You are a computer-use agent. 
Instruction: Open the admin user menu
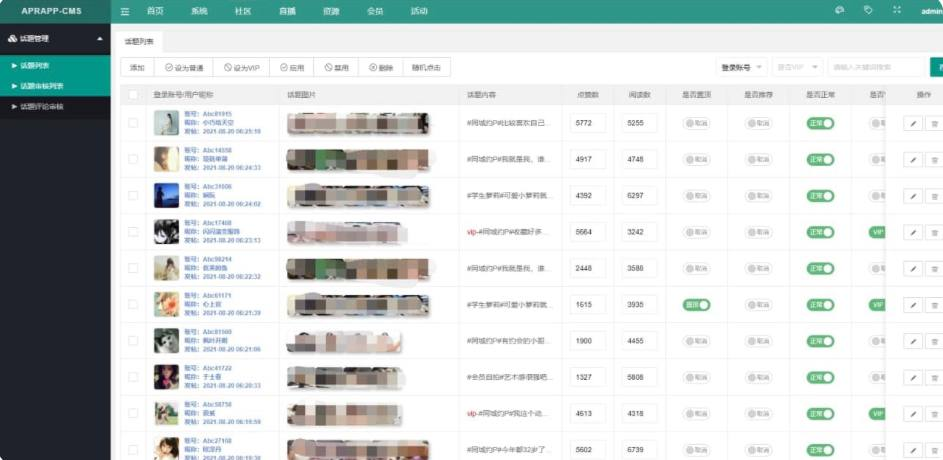(x=932, y=11)
